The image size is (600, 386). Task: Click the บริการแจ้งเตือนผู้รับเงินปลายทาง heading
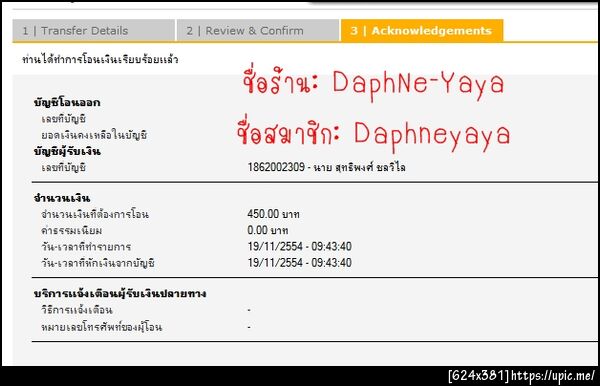[x=120, y=293]
